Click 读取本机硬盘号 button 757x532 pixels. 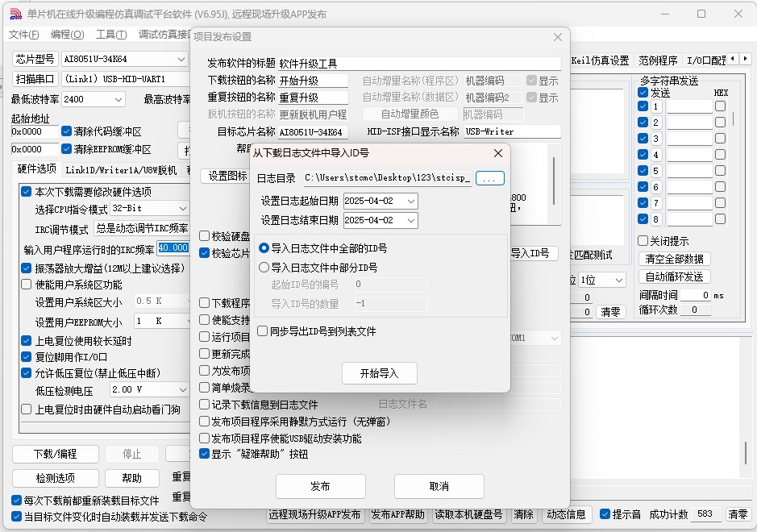point(468,514)
